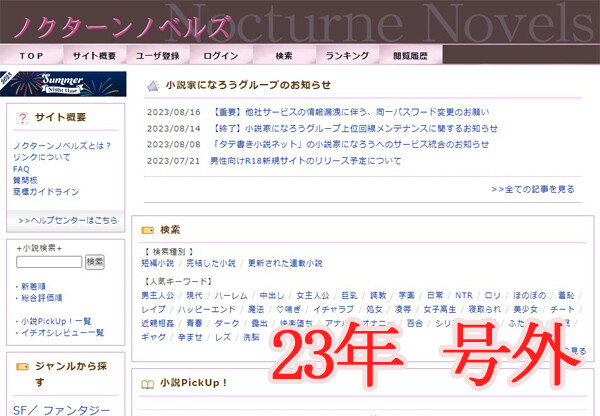The width and height of the screenshot is (600, 416).
Task: Select the 日常 keyword
Action: pyautogui.click(x=435, y=295)
